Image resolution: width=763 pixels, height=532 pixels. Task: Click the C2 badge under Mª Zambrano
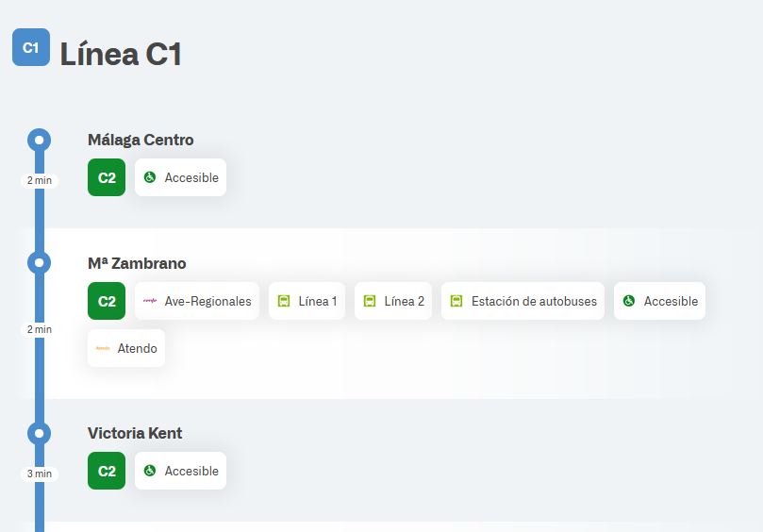point(107,301)
